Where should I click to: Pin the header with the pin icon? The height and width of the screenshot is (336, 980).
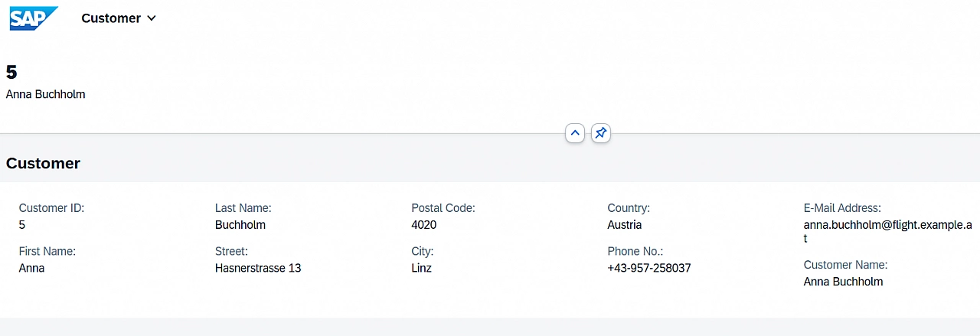[x=601, y=133]
